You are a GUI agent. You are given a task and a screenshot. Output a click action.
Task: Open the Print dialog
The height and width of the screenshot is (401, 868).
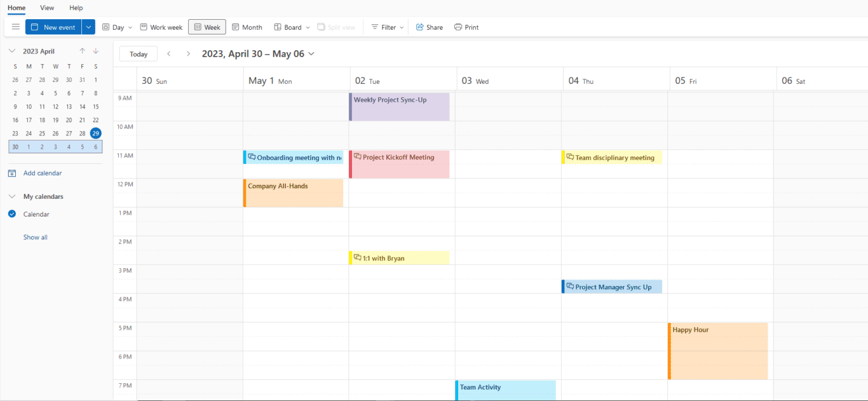coord(466,27)
